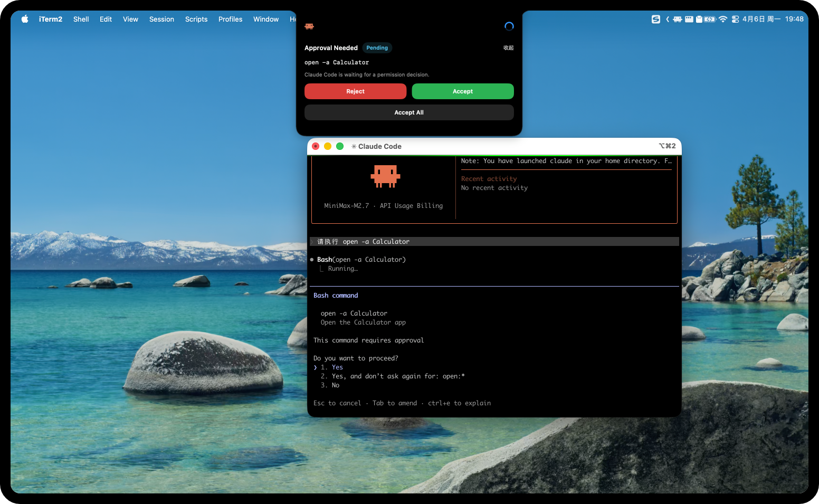Open the Scripts menu

(196, 19)
